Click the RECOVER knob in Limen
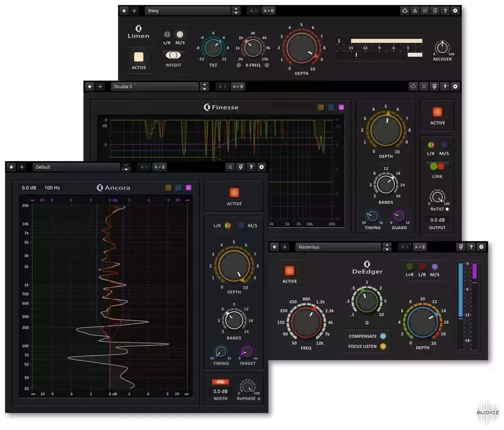 [x=442, y=48]
